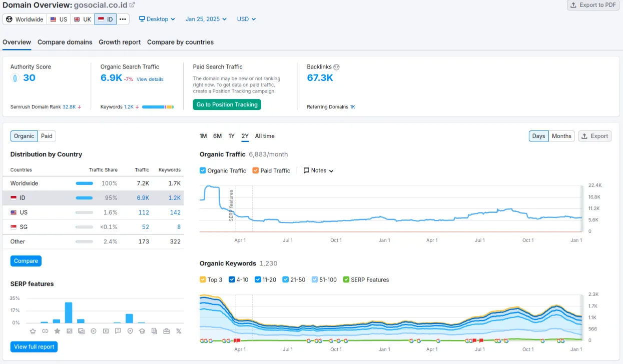
Task: Click US keywords value 142 in table
Action: pos(175,212)
